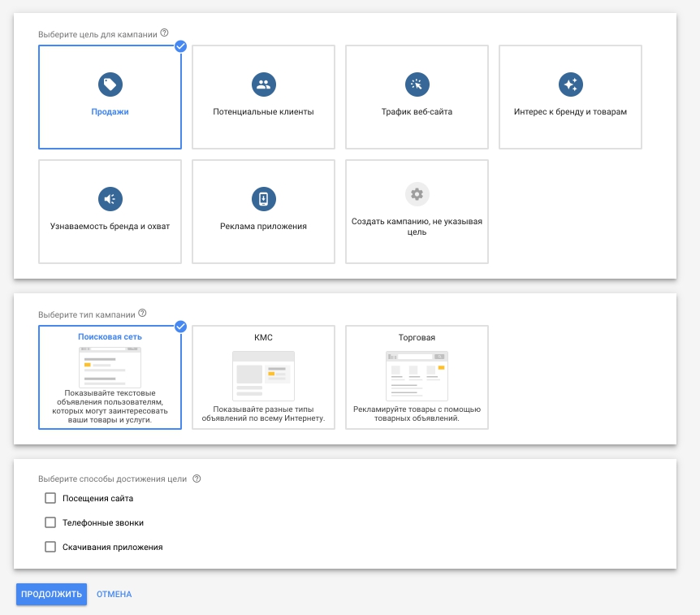This screenshot has width=700, height=615.
Task: Select the Продажи tag icon
Action: 110,84
